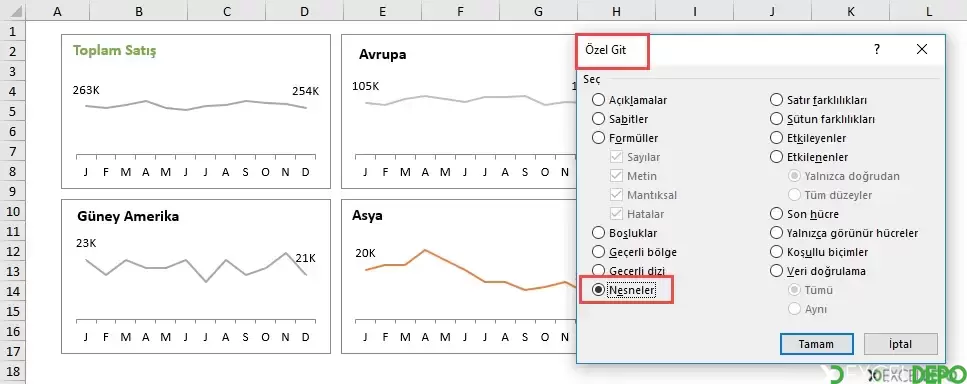Screen dimensions: 967x384
Task: Select column I header
Action: coord(695,11)
